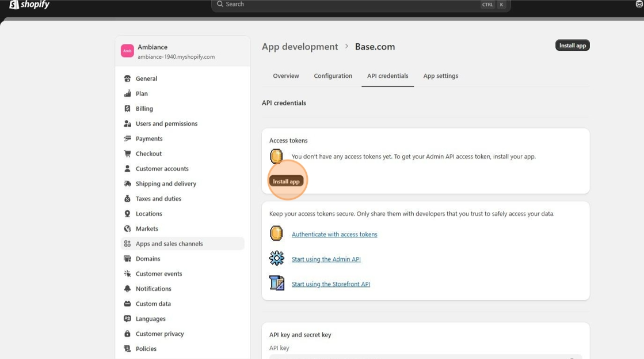Screen dimensions: 644x359
Task: Click the Storefront API ruler icon
Action: [277, 284]
